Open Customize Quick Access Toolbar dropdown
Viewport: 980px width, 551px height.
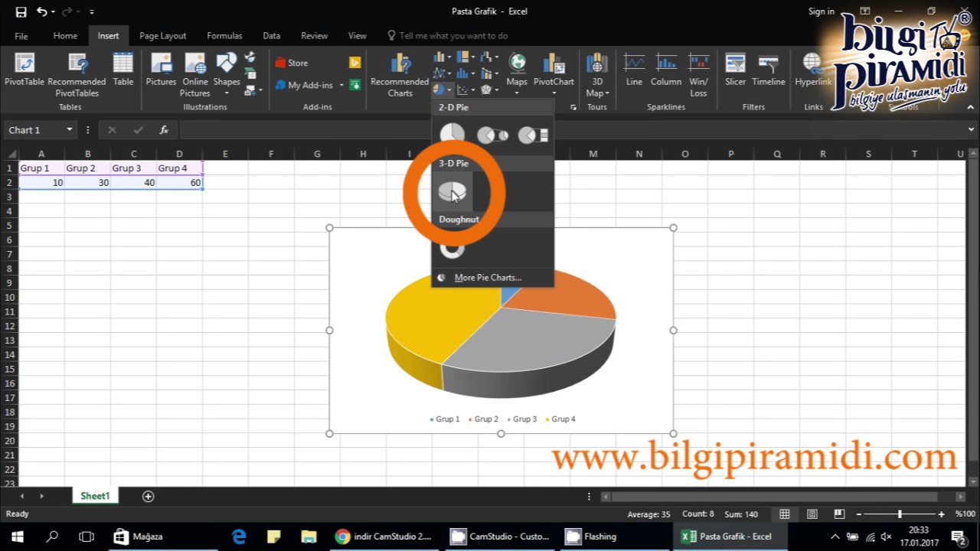coord(92,12)
